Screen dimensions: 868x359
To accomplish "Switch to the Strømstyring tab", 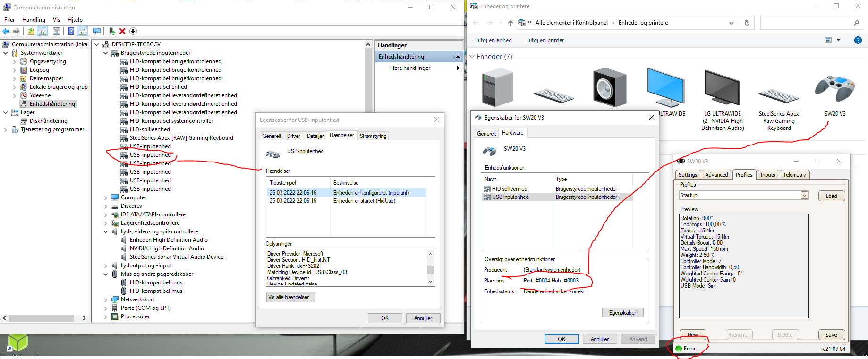I will tap(373, 136).
